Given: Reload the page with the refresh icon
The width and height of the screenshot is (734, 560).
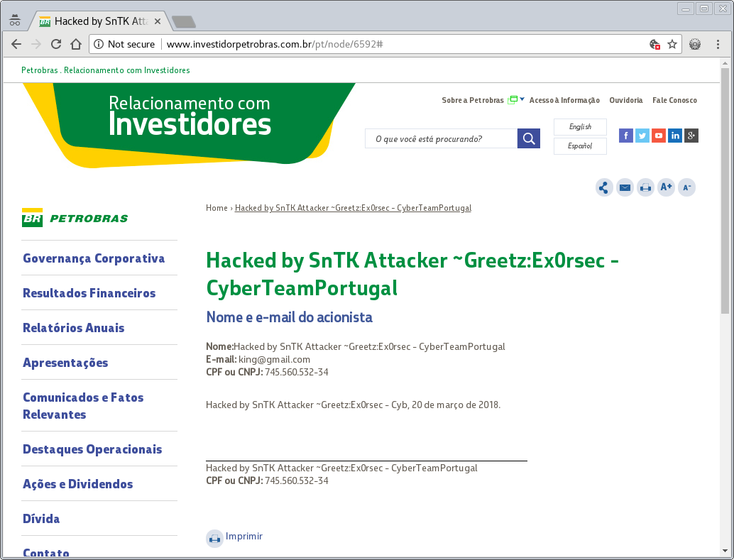Looking at the screenshot, I should (56, 44).
